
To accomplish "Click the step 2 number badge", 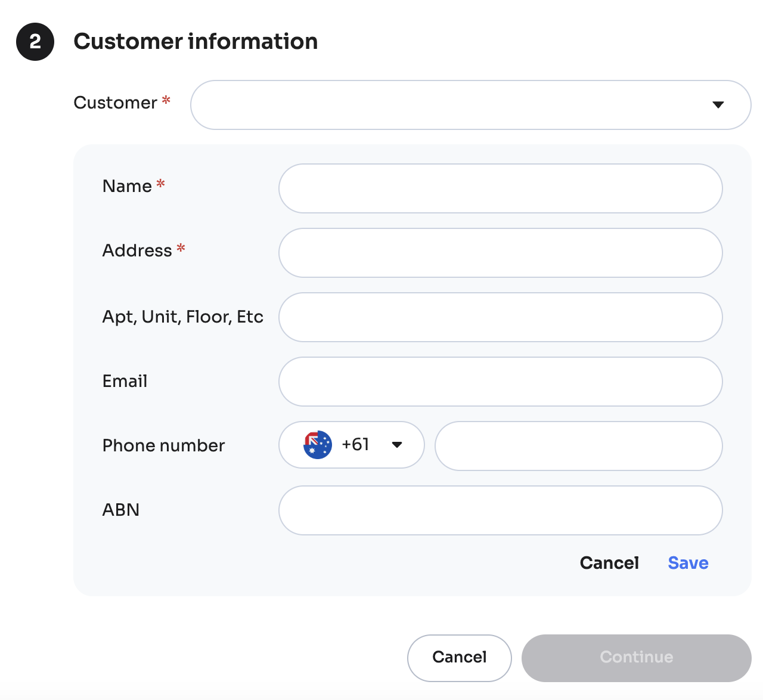I will coord(35,42).
